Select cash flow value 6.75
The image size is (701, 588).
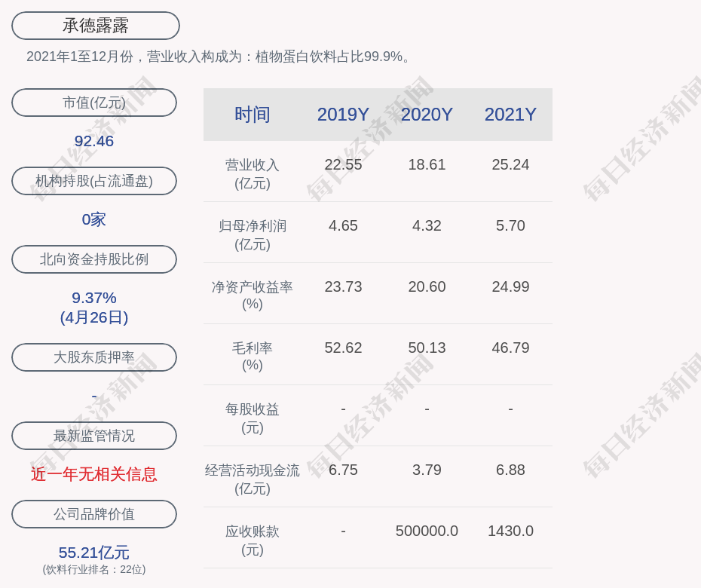click(343, 470)
